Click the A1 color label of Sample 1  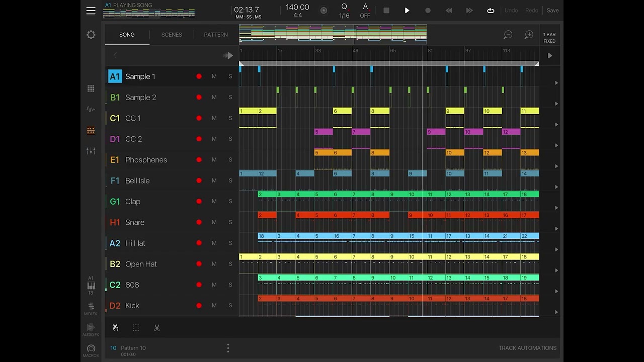115,76
